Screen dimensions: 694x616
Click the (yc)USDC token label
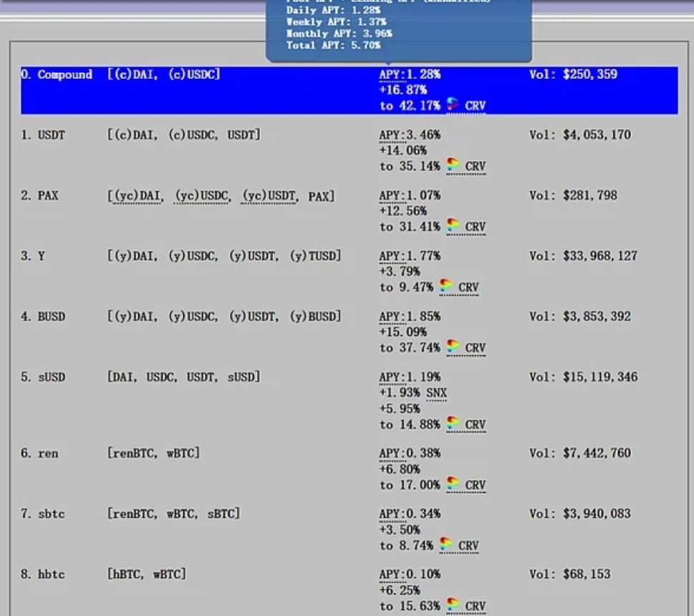[201, 196]
